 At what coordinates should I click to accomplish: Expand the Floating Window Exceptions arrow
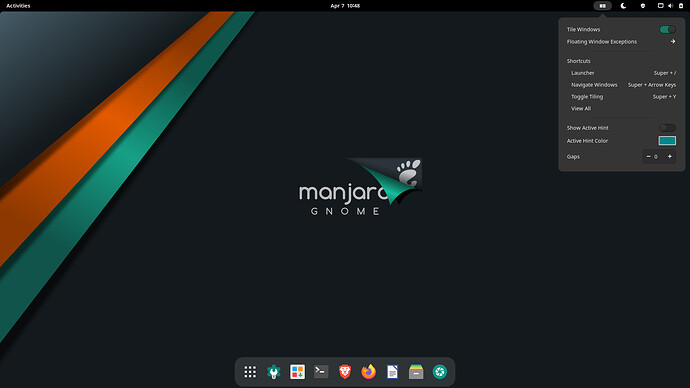673,41
